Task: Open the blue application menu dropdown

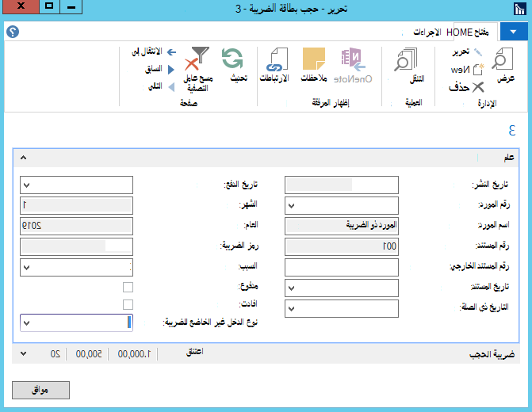Action: coord(513,32)
